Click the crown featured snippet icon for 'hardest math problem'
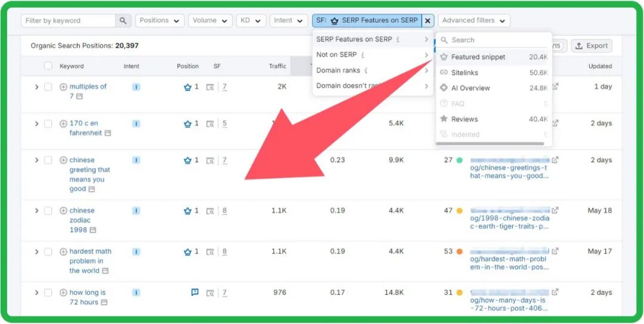The image size is (644, 324). (187, 252)
